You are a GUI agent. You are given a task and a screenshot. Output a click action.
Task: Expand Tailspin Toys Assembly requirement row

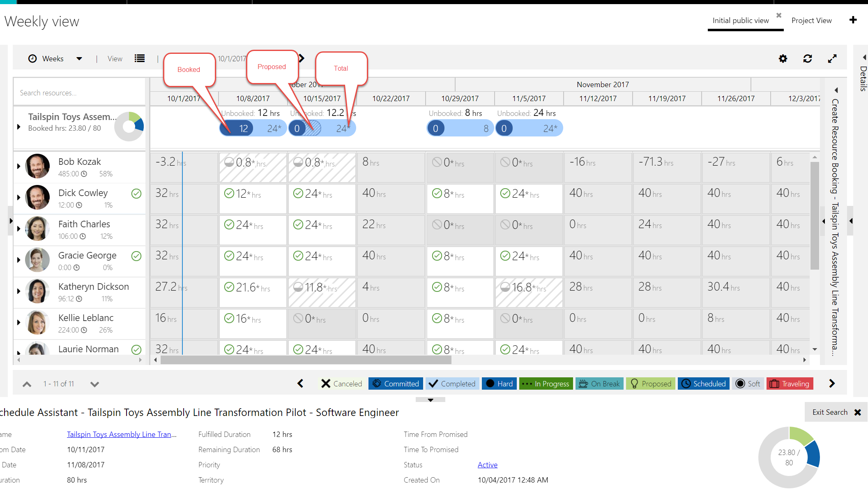19,127
